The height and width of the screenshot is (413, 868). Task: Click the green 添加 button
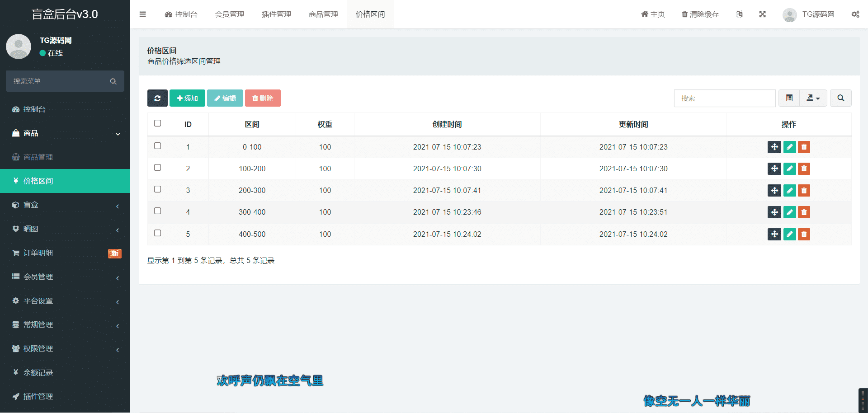187,98
